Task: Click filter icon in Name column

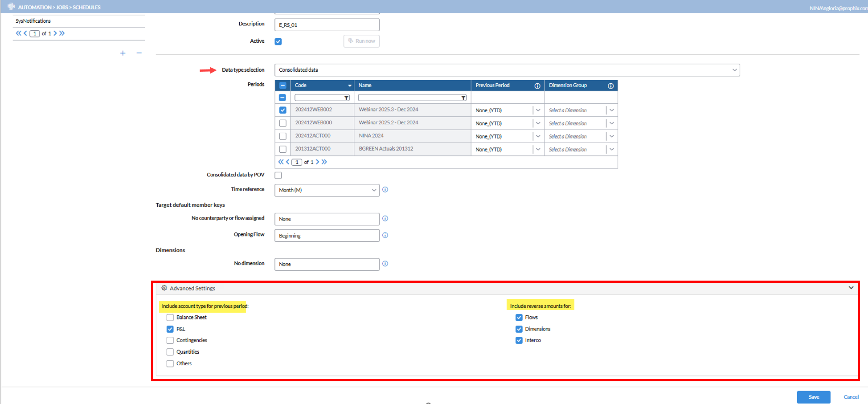Action: point(463,98)
